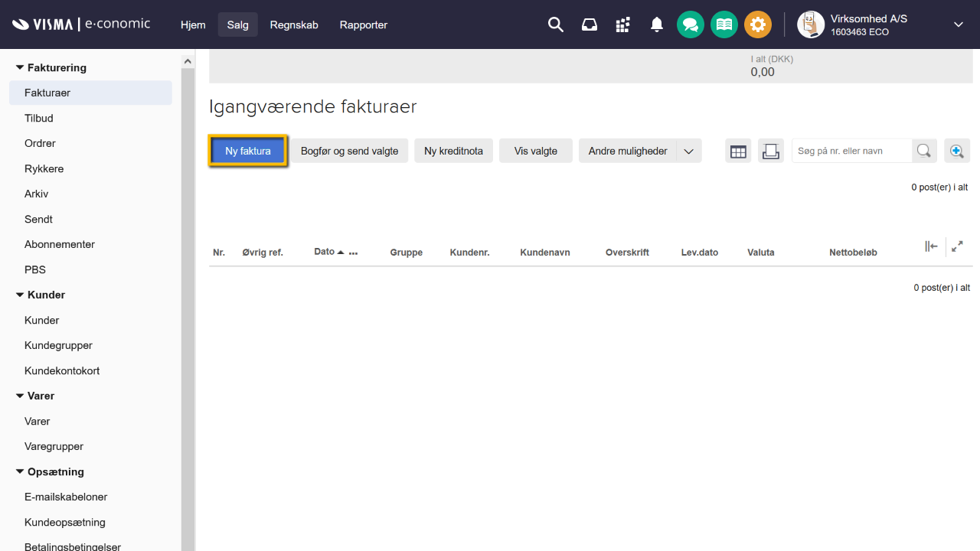Open settings via orange gear icon
Viewport: 980px width, 551px height.
click(x=758, y=24)
